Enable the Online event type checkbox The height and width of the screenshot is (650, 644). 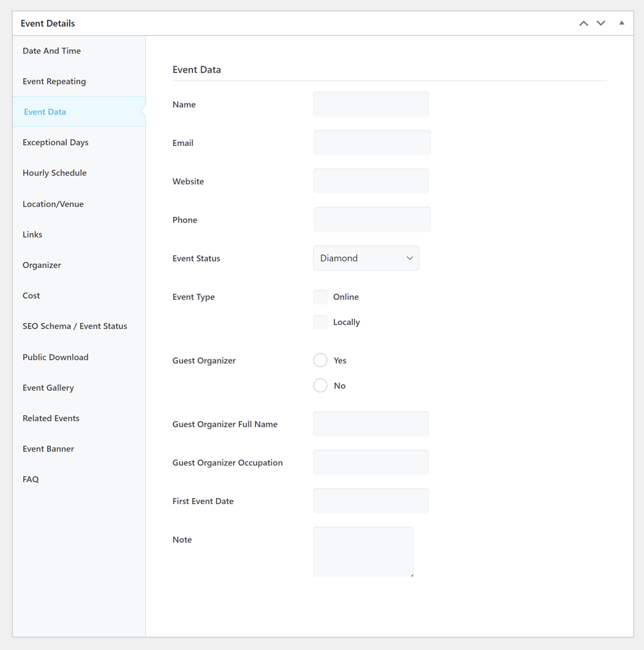[320, 297]
